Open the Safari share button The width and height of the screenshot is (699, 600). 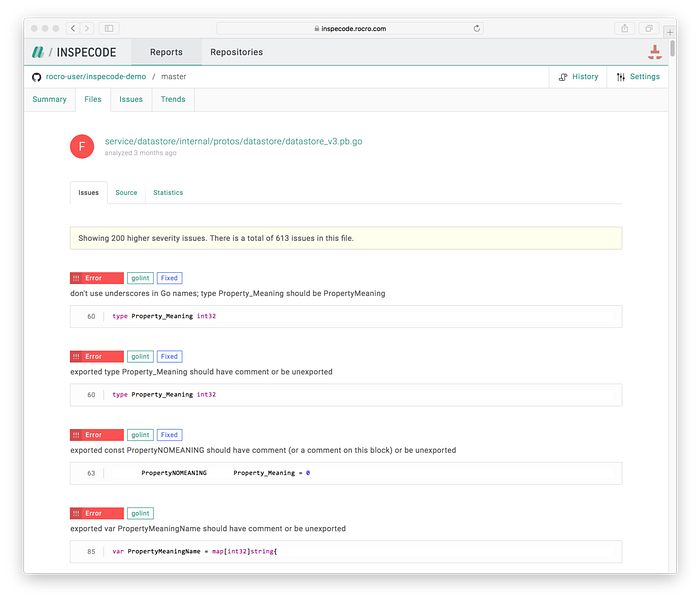tap(625, 29)
